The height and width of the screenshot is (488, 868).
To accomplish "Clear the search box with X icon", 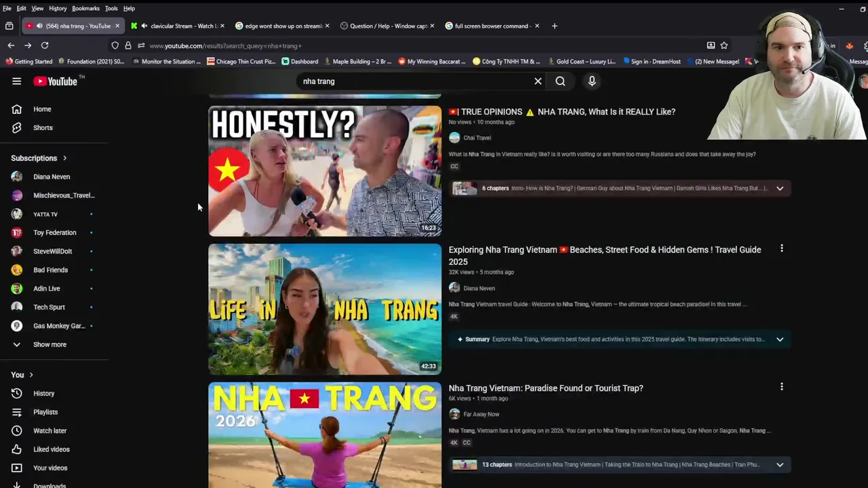I will [538, 81].
